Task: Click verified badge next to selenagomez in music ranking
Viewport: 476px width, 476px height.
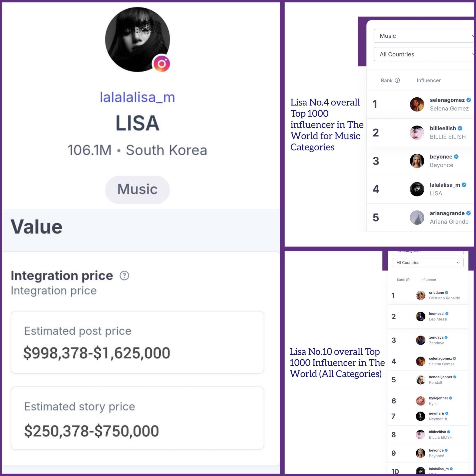Action: [469, 100]
